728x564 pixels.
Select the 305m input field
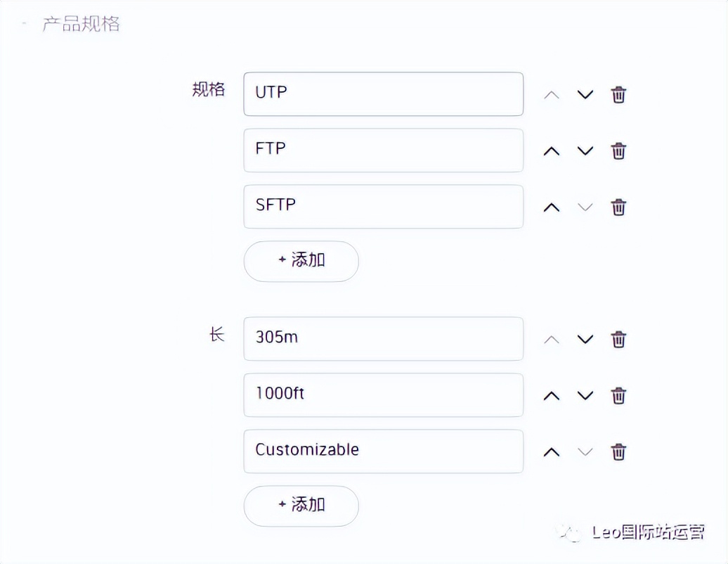pos(383,338)
